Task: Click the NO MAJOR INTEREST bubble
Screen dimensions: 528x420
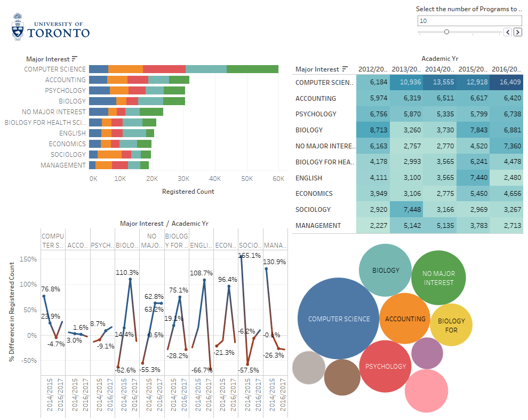Action: point(438,276)
